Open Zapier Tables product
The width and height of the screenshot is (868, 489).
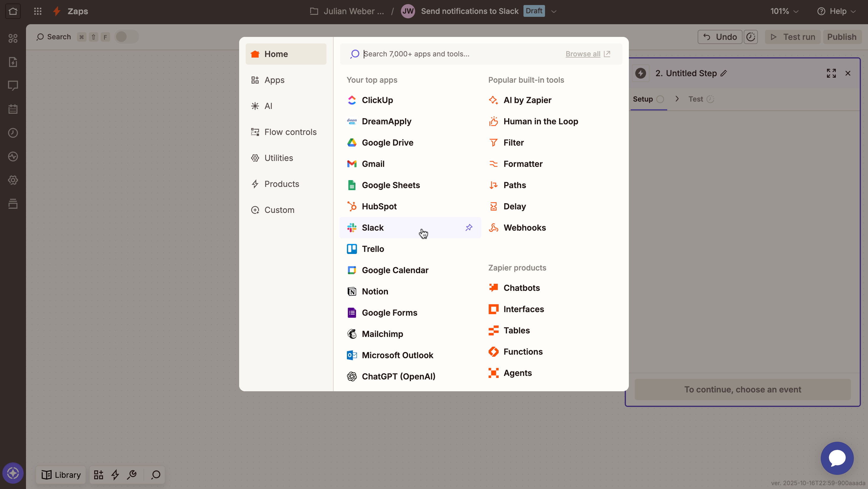pos(552,330)
